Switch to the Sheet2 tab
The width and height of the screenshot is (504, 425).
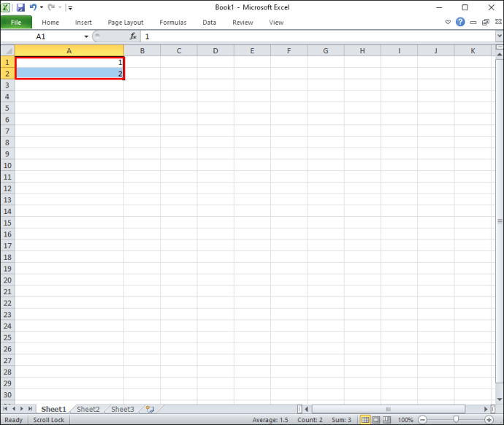88,409
